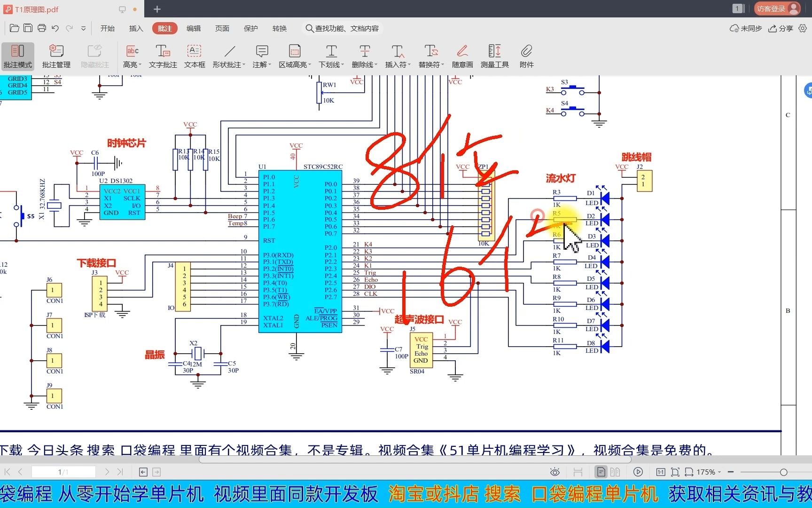Click the go back to previous view icon
Image resolution: width=812 pixels, height=508 pixels.
[143, 472]
